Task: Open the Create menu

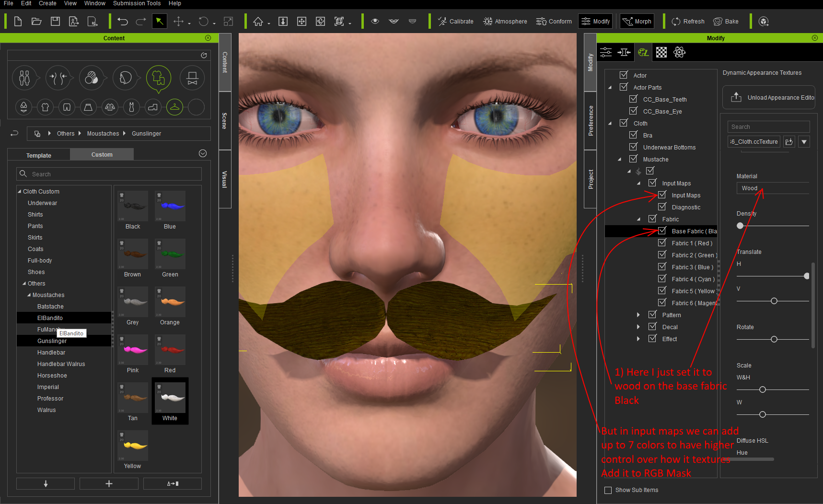Action: [x=47, y=3]
